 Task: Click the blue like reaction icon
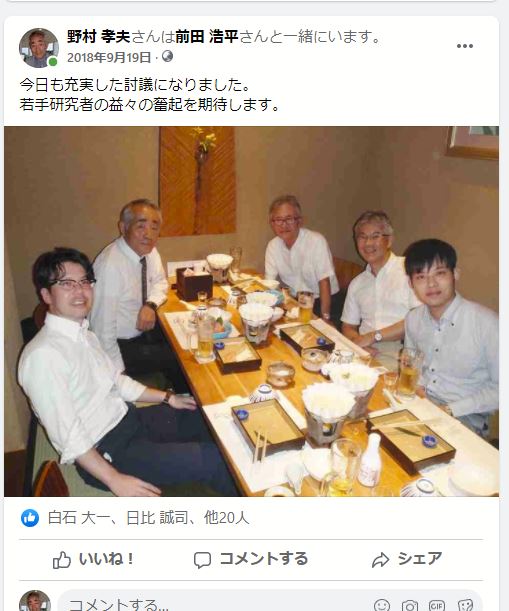coord(30,518)
